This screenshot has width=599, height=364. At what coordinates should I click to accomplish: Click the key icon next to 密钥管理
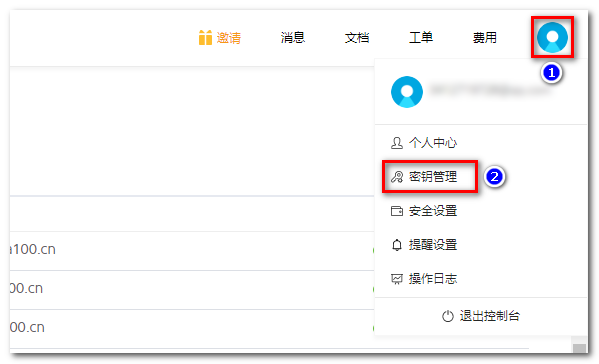[x=397, y=177]
